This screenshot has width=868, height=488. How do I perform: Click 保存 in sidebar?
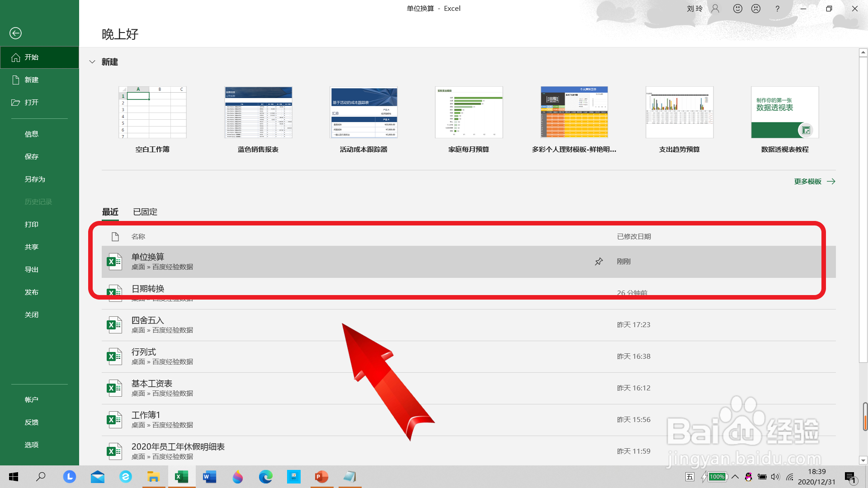coord(40,157)
